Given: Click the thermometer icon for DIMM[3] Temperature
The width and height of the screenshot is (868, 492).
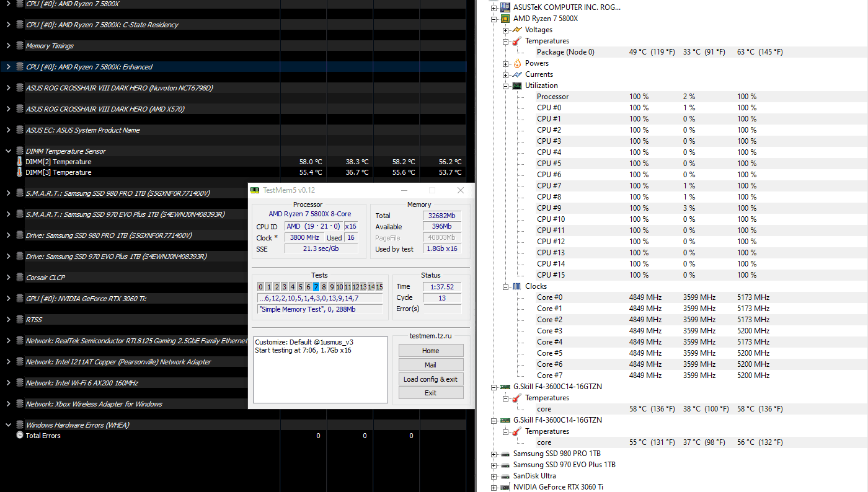Looking at the screenshot, I should (20, 172).
